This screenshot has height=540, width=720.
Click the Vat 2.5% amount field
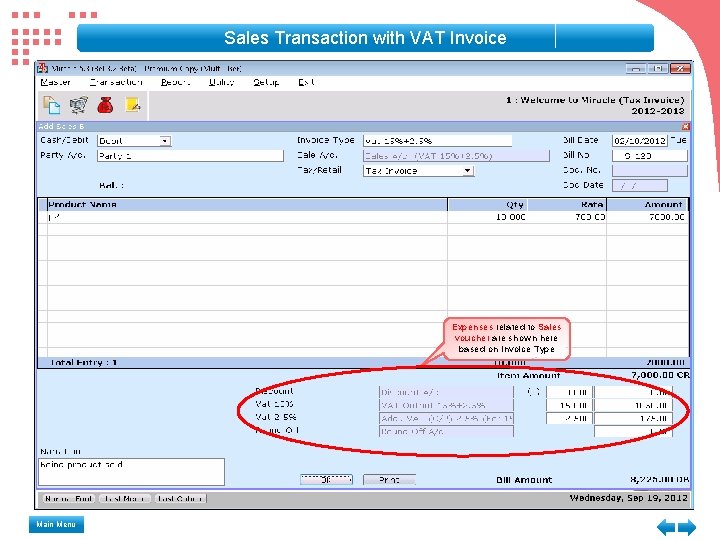[x=633, y=418]
